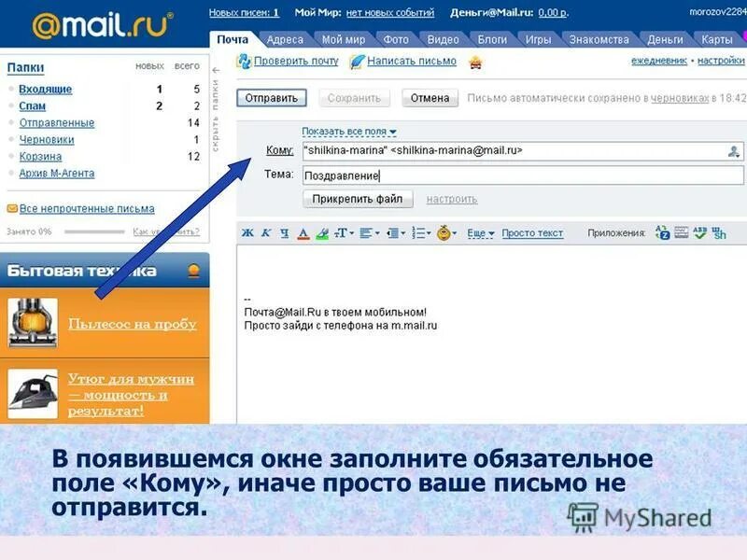The width and height of the screenshot is (747, 560).
Task: Open the text highlight color tool
Action: (x=322, y=233)
